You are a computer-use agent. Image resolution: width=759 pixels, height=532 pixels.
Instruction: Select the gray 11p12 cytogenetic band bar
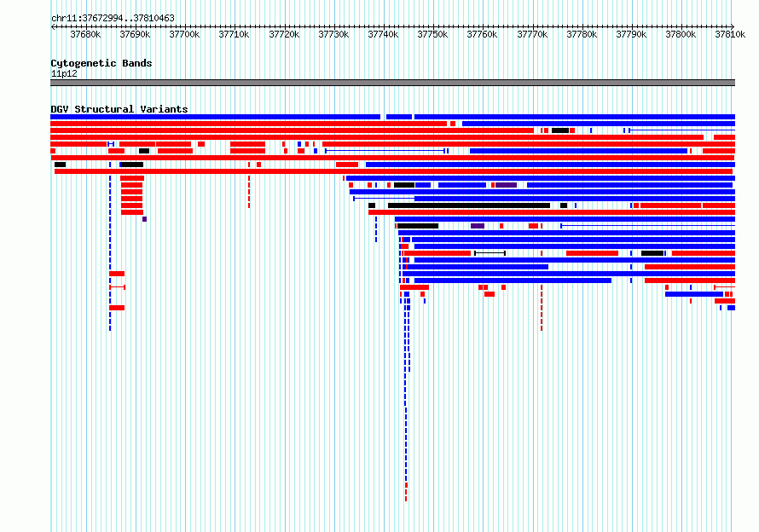392,83
